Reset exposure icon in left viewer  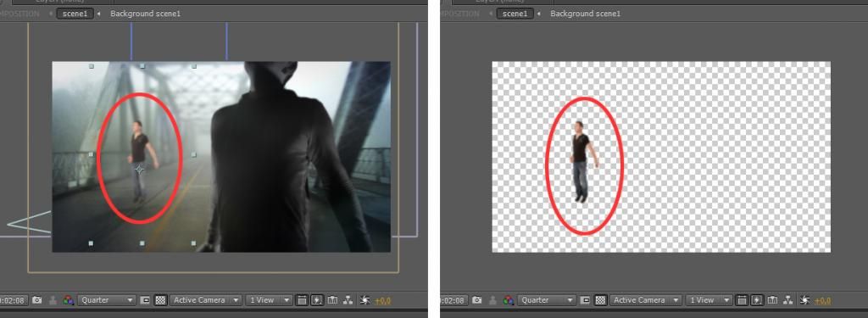tap(364, 300)
